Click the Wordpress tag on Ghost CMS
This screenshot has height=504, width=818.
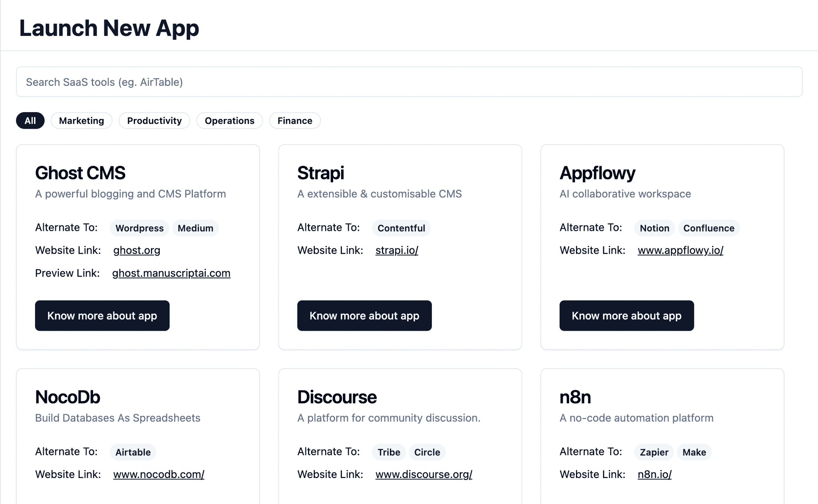139,228
